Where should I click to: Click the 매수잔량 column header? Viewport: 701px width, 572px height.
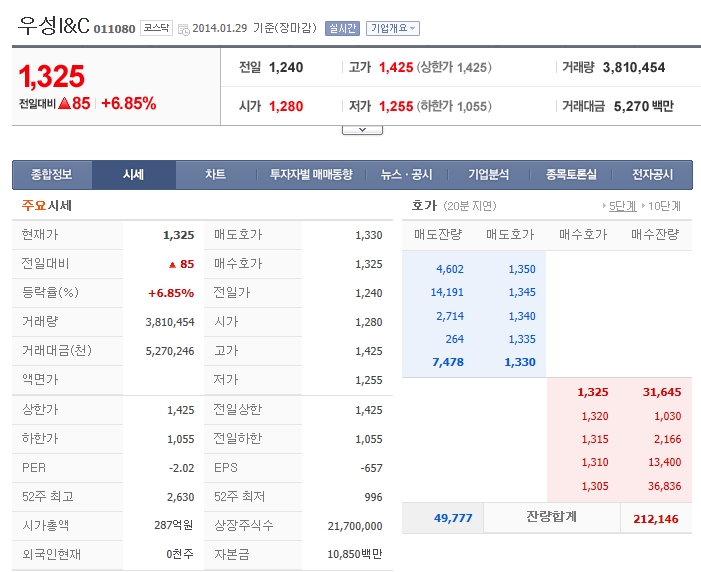point(655,234)
